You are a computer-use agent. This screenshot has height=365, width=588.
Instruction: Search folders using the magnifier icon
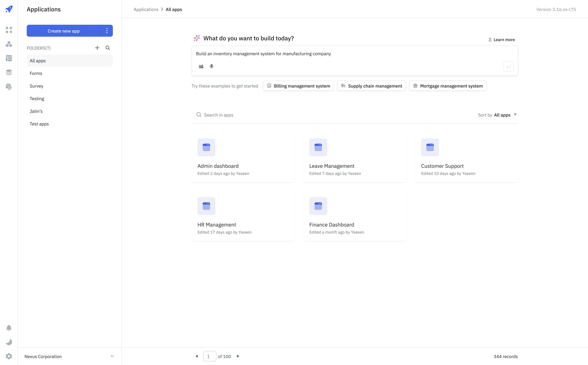pyautogui.click(x=108, y=48)
